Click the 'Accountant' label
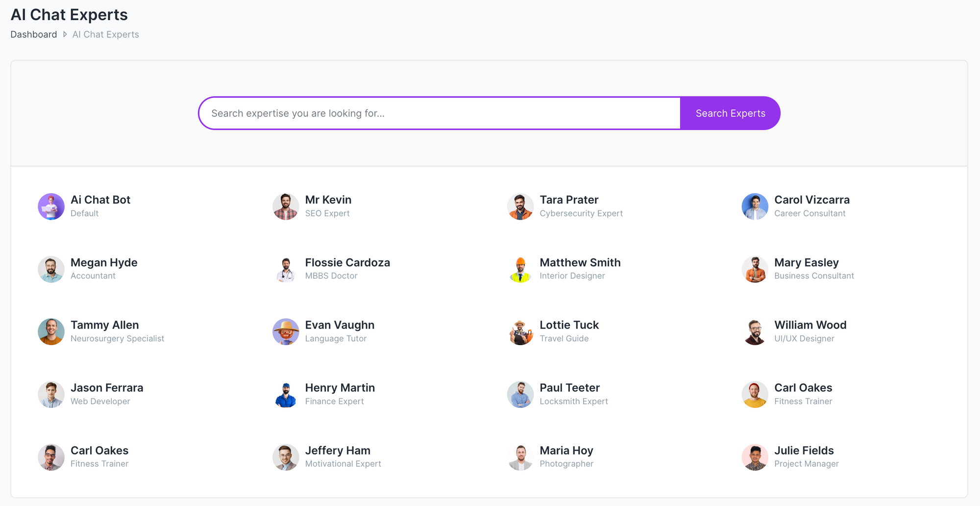The width and height of the screenshot is (980, 506). (x=93, y=276)
